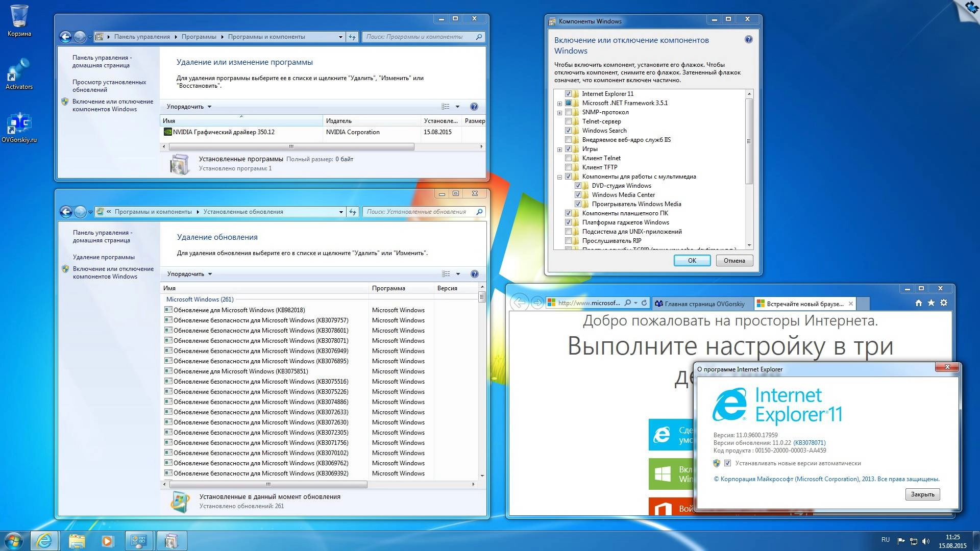Go back in Installed Updates window
The image size is (980, 551).
(x=66, y=212)
